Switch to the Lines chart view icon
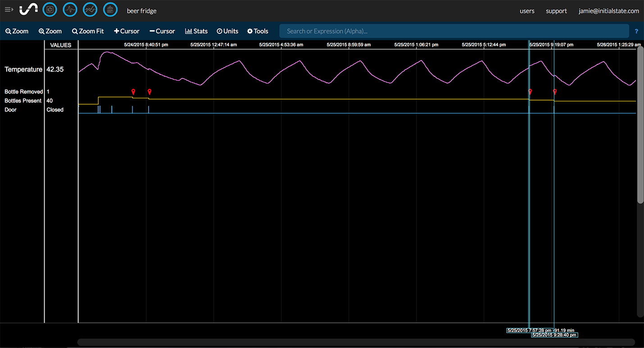The image size is (644, 348). pyautogui.click(x=90, y=9)
